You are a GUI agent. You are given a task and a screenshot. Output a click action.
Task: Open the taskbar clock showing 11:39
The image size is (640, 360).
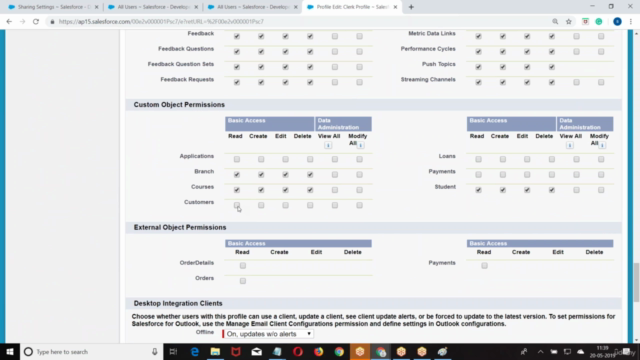pyautogui.click(x=602, y=351)
